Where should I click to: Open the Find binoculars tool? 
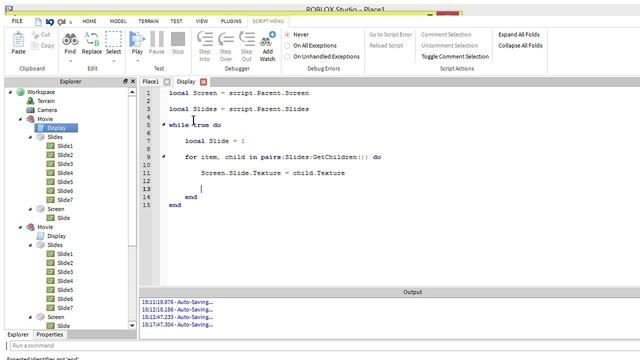(x=70, y=40)
